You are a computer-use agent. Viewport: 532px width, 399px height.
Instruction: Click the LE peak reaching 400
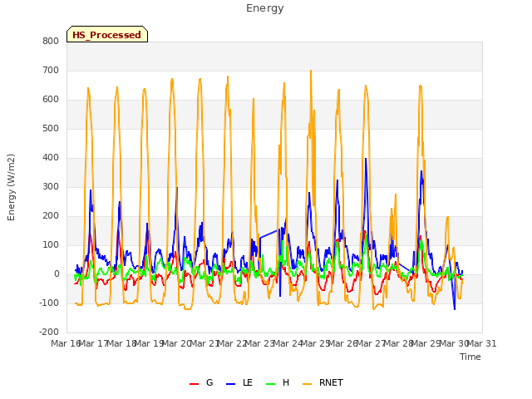(x=366, y=159)
